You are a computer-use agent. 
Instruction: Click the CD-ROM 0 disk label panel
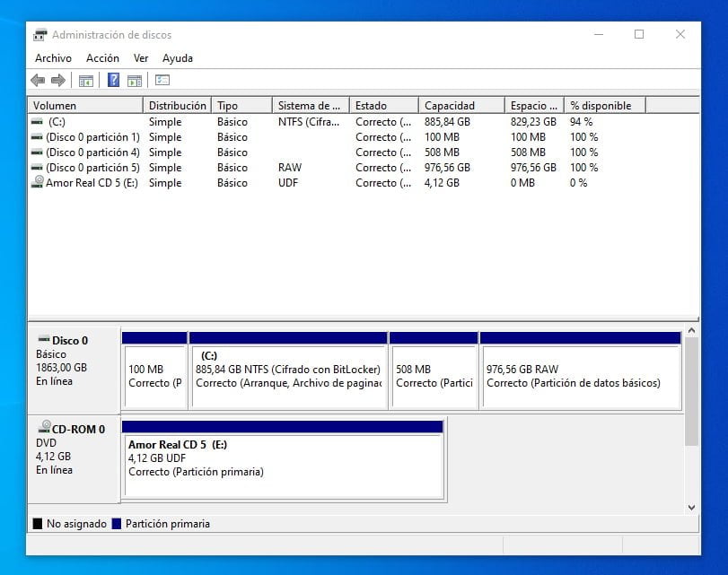pos(75,459)
